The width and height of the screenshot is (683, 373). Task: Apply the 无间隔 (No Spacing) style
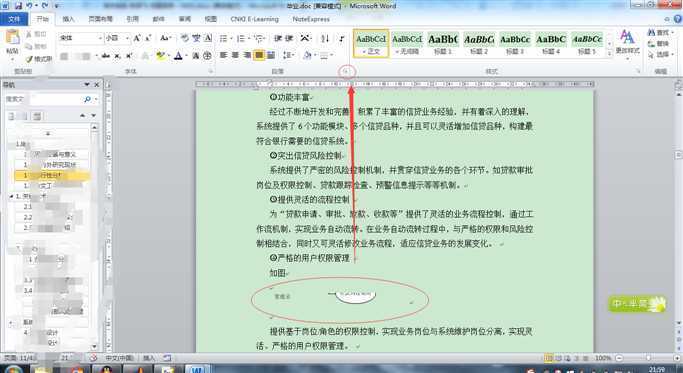tap(407, 43)
